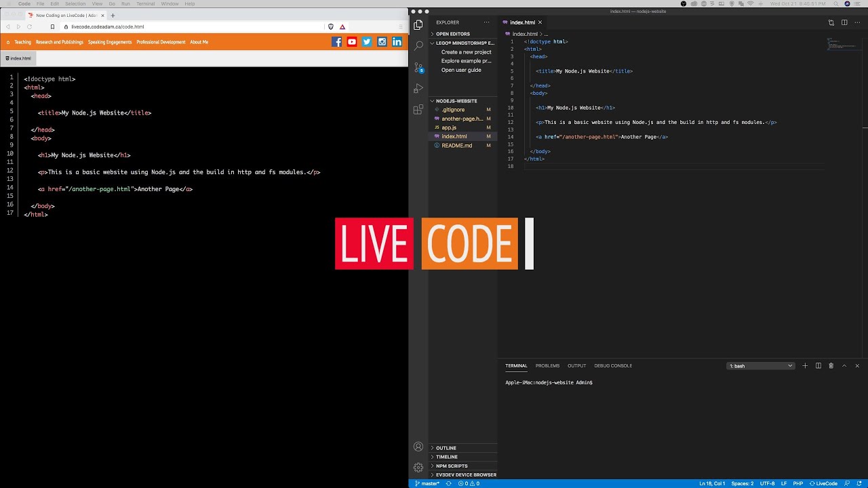
Task: Kill the terminal with trash icon
Action: [x=831, y=366]
